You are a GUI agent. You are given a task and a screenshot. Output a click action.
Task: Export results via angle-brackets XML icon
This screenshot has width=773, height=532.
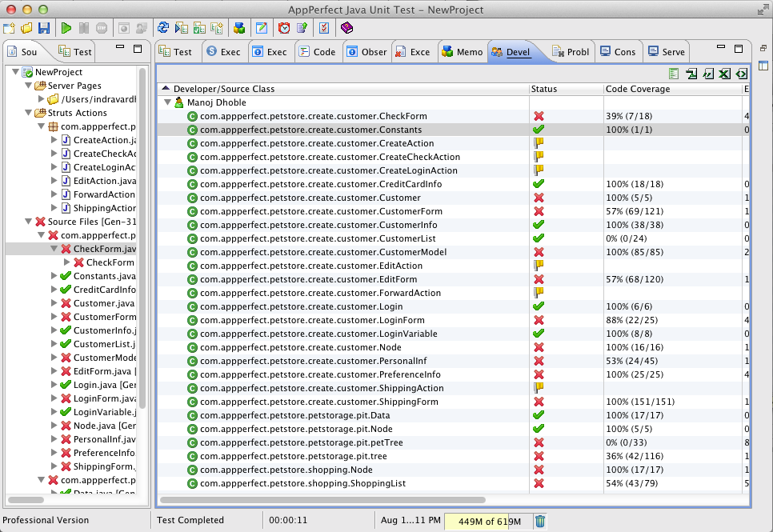742,74
